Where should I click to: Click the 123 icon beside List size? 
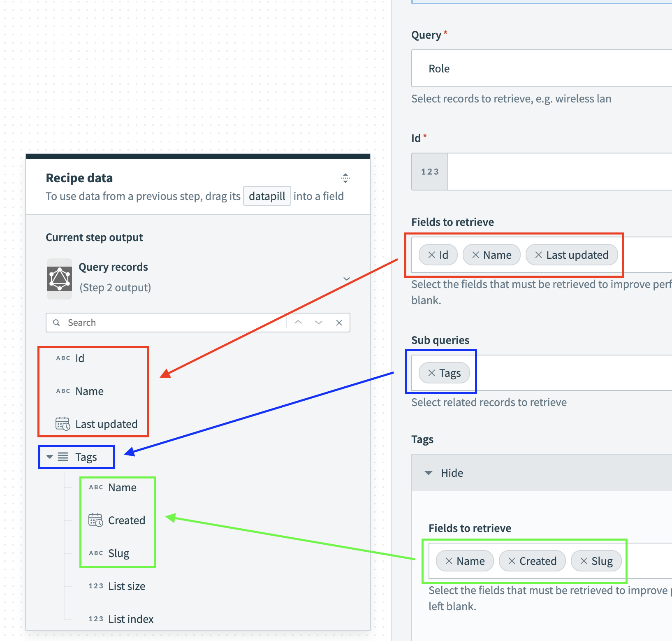pyautogui.click(x=95, y=585)
